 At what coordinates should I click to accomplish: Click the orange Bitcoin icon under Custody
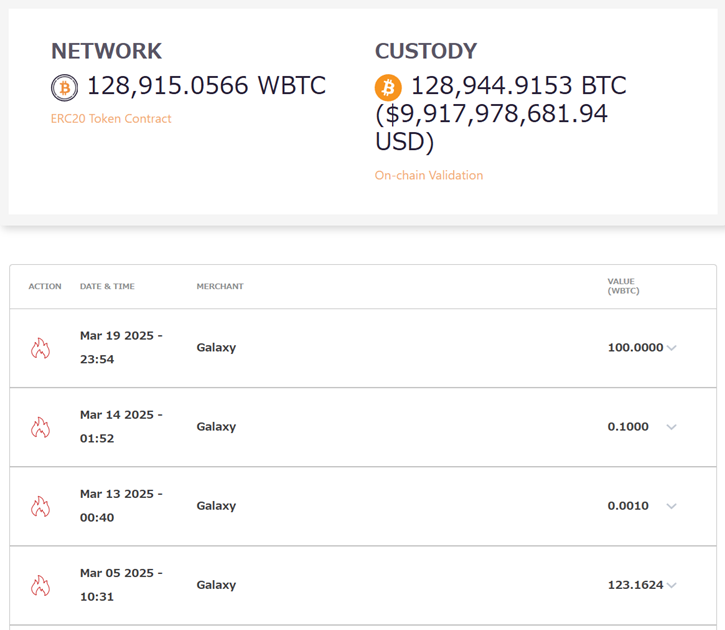[x=388, y=87]
